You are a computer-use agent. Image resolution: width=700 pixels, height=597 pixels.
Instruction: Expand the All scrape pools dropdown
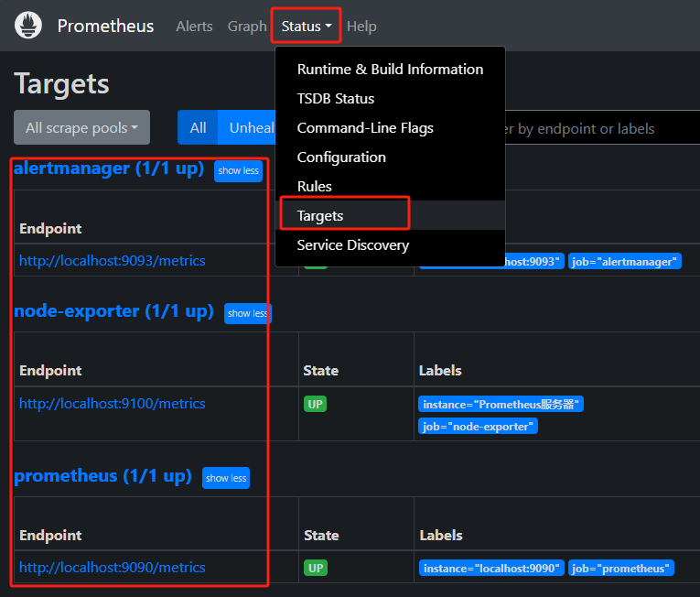(x=81, y=127)
